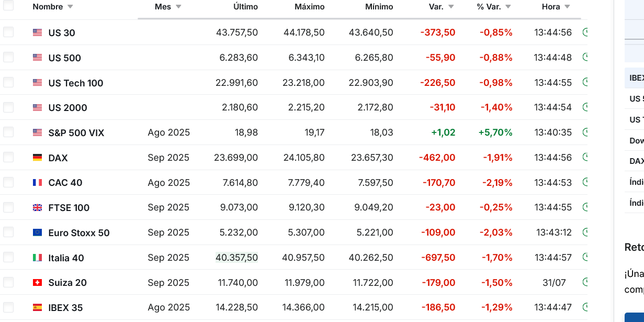Check the FTSE 100 row checkbox
Image resolution: width=644 pixels, height=322 pixels.
pos(8,207)
